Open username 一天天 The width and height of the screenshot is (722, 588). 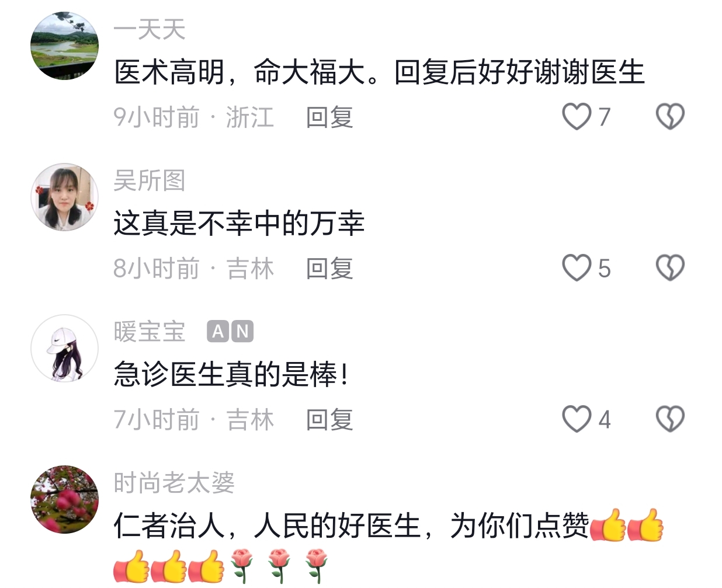pos(150,30)
